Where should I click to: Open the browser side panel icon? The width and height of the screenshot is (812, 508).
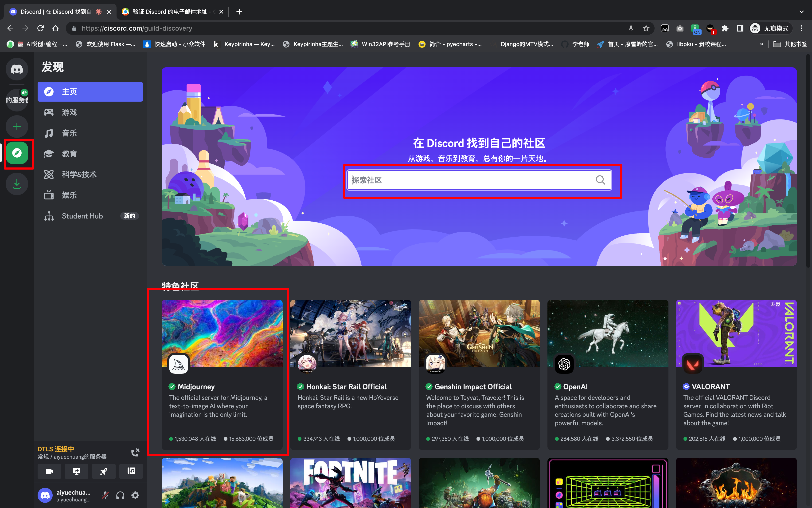point(740,28)
